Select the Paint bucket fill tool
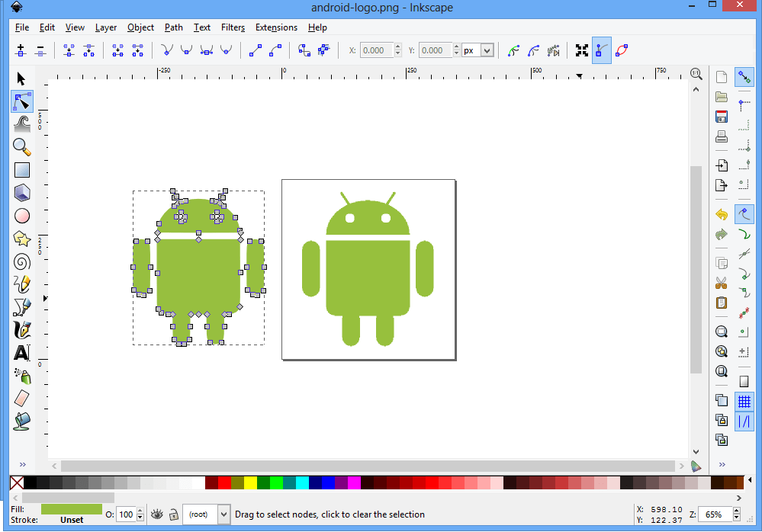Image resolution: width=762 pixels, height=532 pixels. [x=22, y=421]
